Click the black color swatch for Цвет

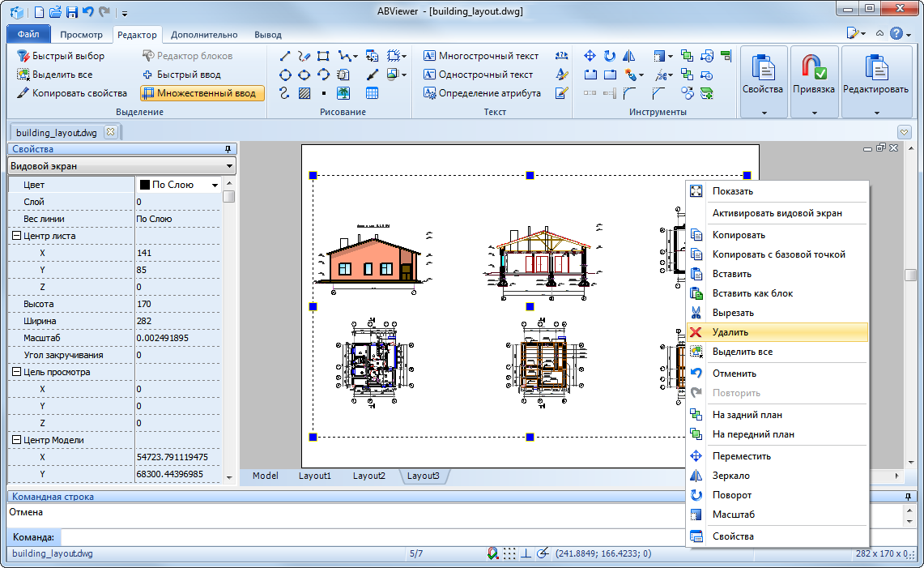[145, 185]
